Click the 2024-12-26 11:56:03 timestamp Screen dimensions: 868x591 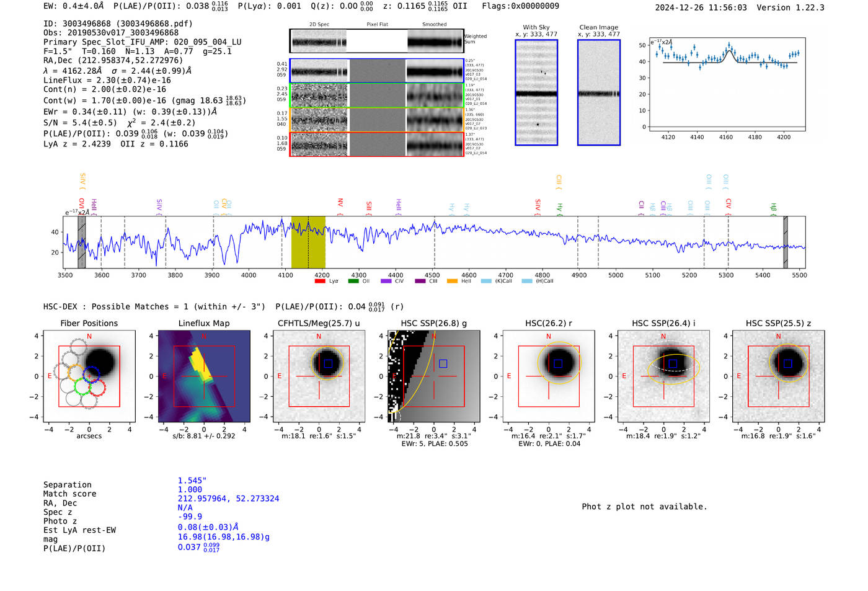pyautogui.click(x=701, y=7)
